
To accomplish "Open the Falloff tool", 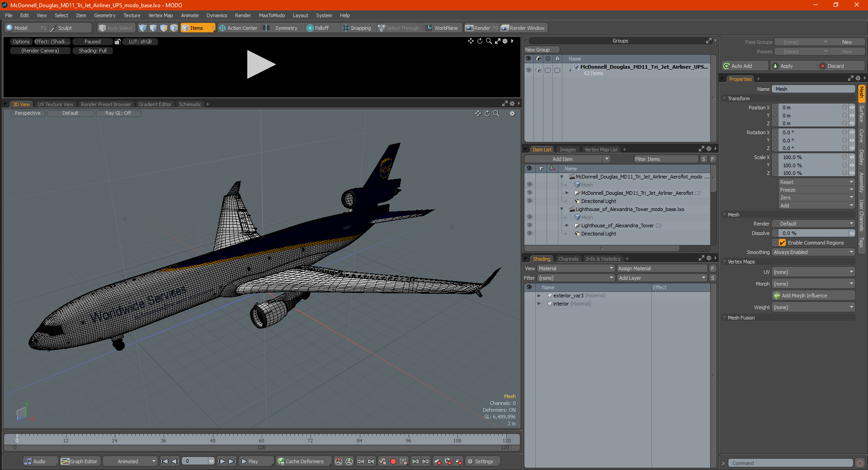I will [x=318, y=28].
